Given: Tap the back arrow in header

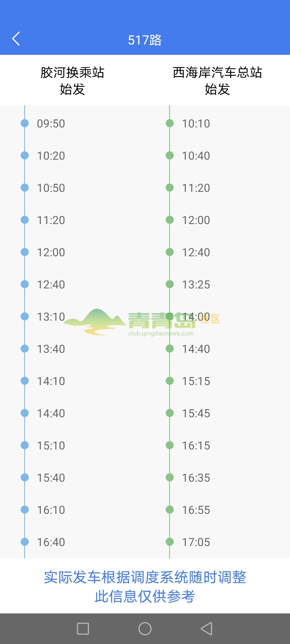Looking at the screenshot, I should pyautogui.click(x=16, y=39).
